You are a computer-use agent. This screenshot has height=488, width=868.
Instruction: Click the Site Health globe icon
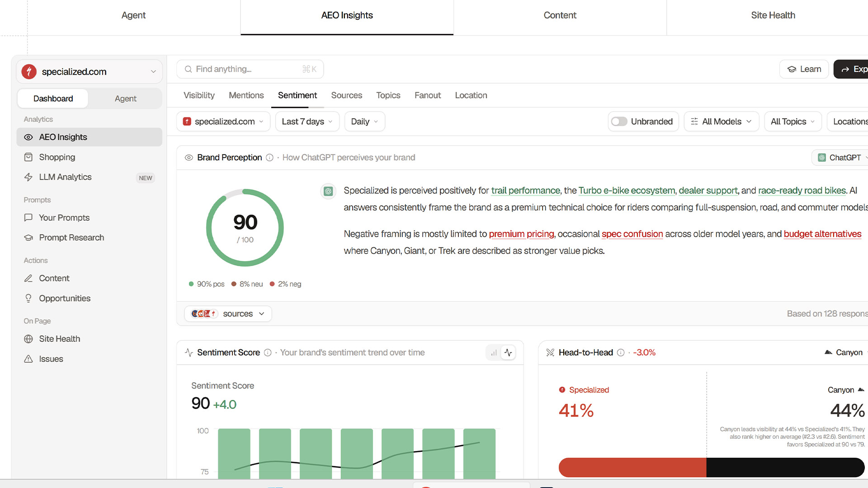pyautogui.click(x=28, y=339)
